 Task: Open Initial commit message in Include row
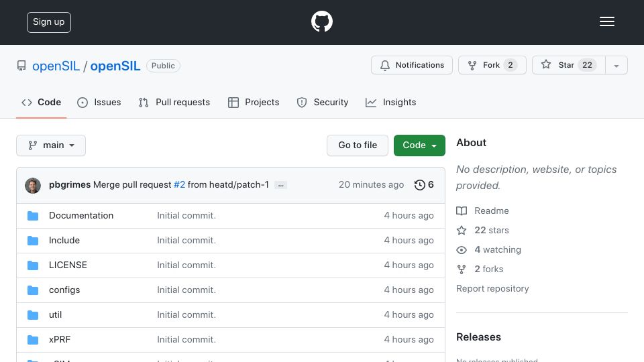click(x=186, y=240)
